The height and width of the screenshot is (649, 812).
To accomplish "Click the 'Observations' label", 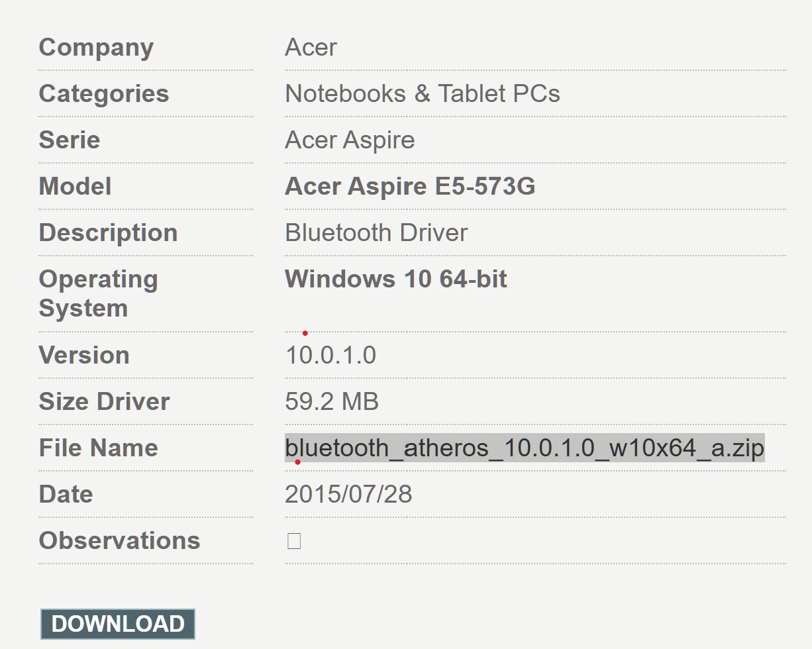I will (119, 540).
